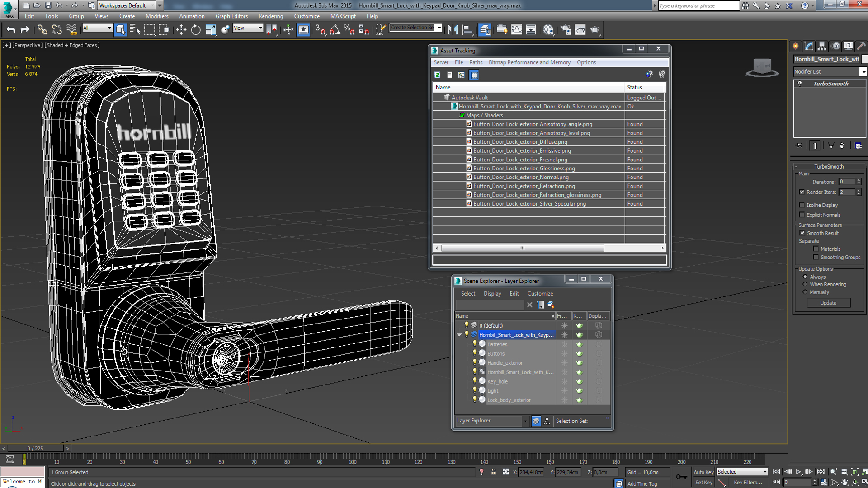
Task: Open Paths menu in Asset Tracking
Action: click(476, 62)
